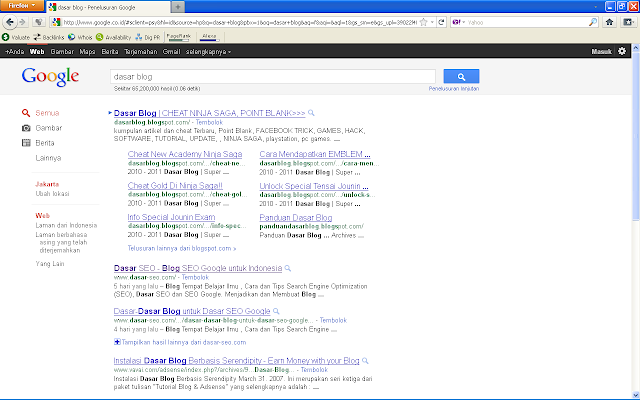Open Gmail in the Google bar
Image resolution: width=640 pixels, height=400 pixels.
[171, 51]
